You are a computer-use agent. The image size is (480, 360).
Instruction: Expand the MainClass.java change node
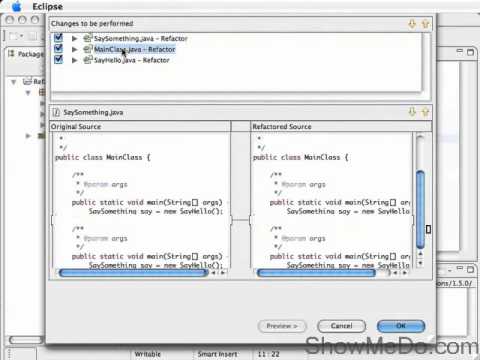tap(74, 49)
